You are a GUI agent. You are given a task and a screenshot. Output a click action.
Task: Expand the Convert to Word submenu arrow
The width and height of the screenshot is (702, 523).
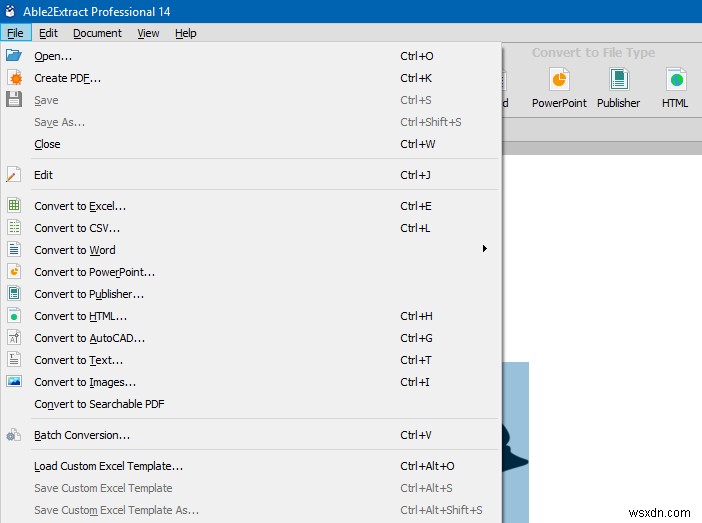(x=484, y=249)
